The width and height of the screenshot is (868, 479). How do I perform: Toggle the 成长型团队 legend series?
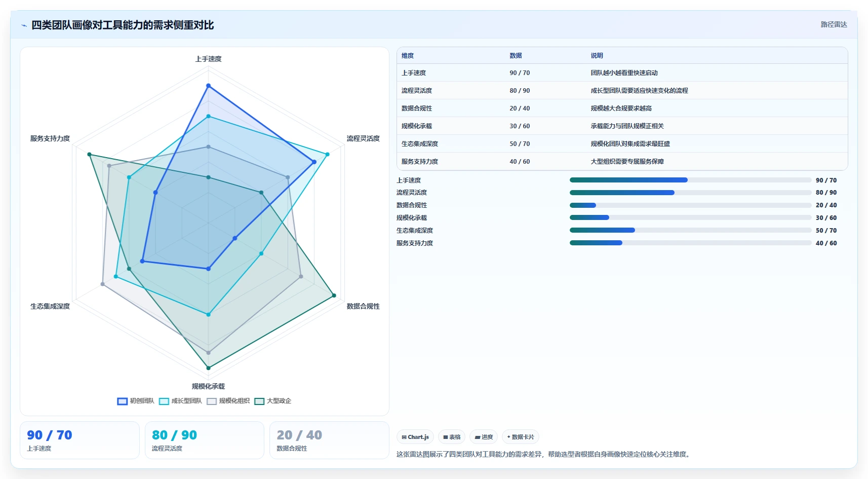[180, 401]
